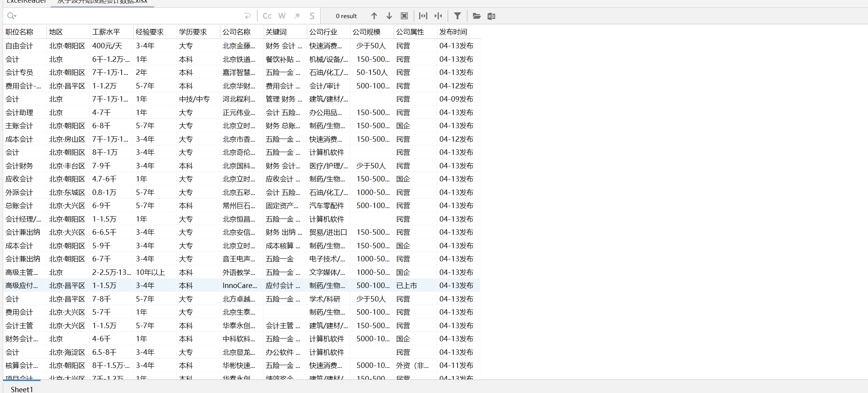Select the InnoCare... company cell
868x393 pixels.
pyautogui.click(x=241, y=285)
